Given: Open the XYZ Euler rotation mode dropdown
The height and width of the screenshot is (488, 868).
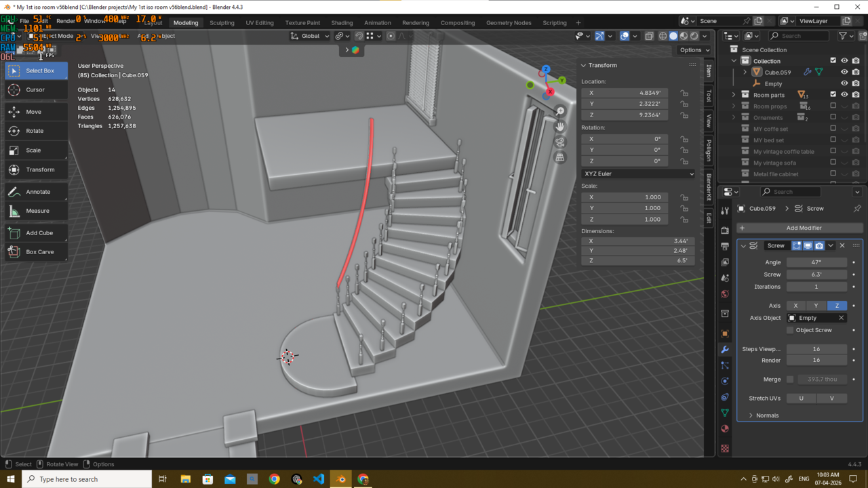Looking at the screenshot, I should tap(638, 174).
